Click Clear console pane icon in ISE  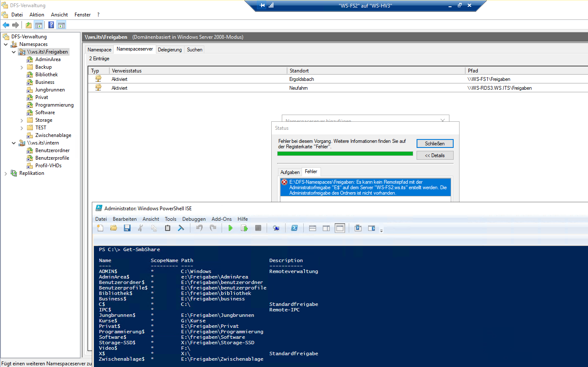point(181,228)
